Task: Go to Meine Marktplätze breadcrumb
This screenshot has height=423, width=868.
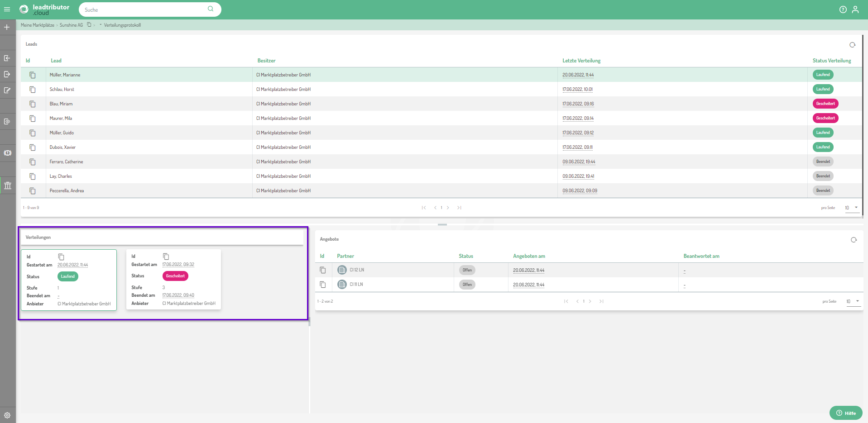Action: click(37, 25)
